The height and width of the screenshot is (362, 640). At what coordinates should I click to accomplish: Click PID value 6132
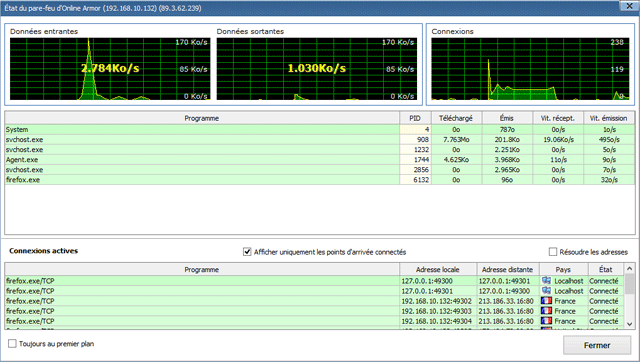[x=422, y=180]
